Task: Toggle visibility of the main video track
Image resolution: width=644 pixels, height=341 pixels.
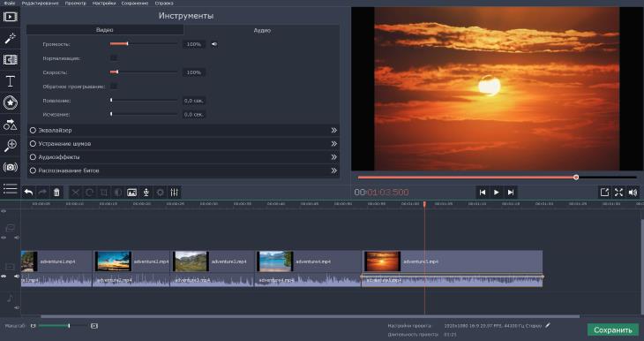Action: pos(4,277)
